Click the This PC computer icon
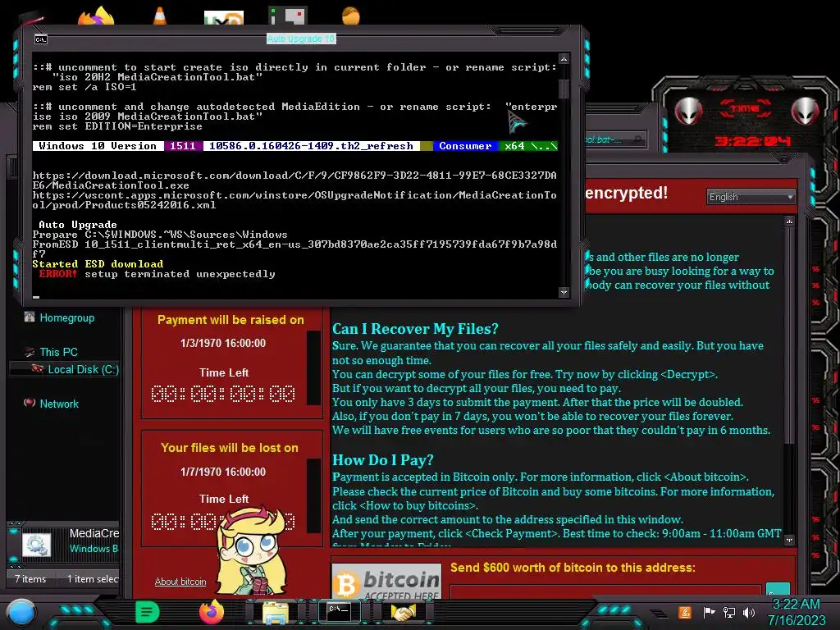840x630 pixels. coord(30,352)
